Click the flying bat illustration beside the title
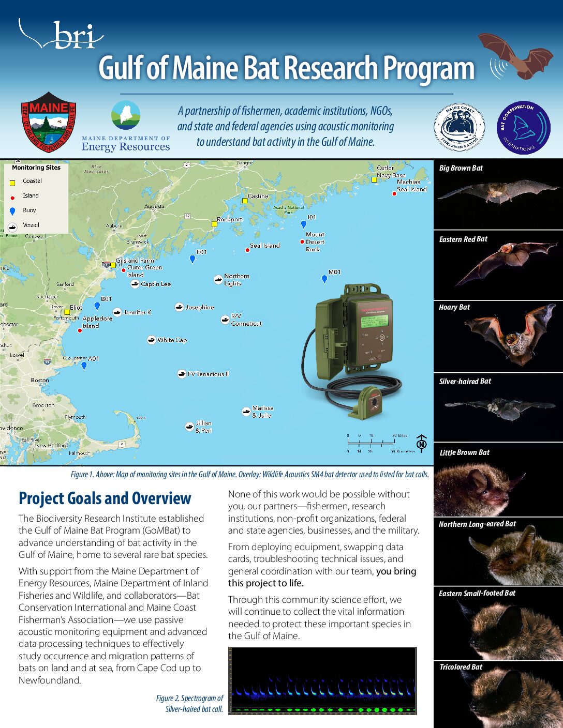The height and width of the screenshot is (728, 563). pyautogui.click(x=515, y=56)
